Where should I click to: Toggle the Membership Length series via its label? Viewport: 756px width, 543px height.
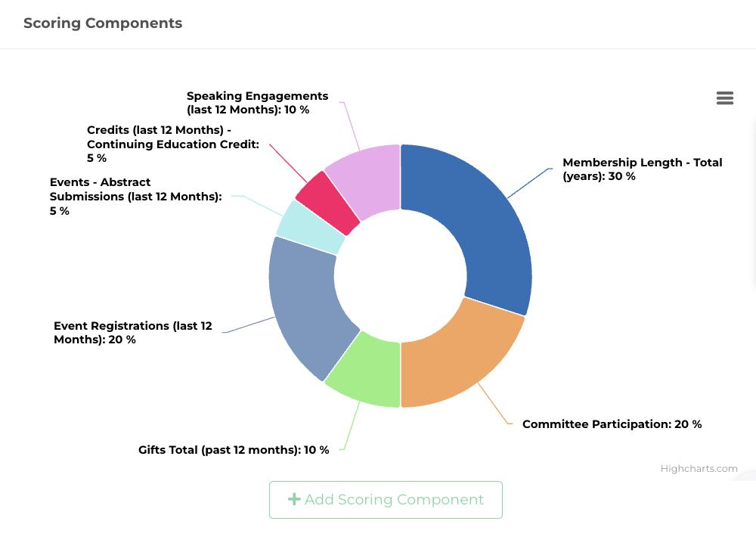tap(642, 169)
